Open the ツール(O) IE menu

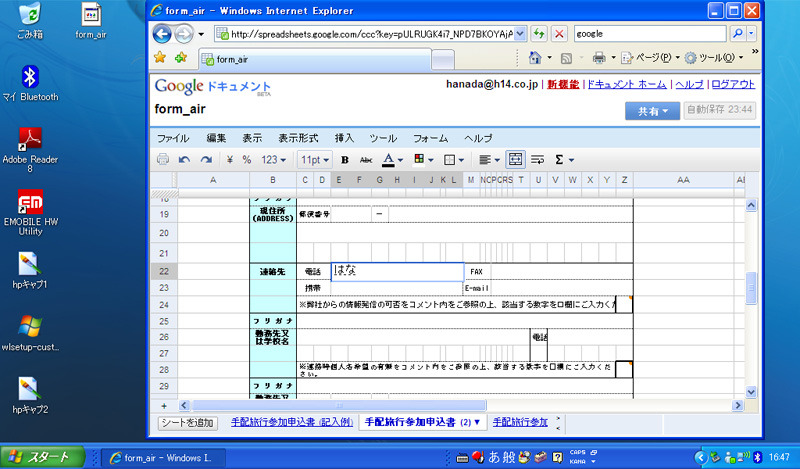(713, 58)
